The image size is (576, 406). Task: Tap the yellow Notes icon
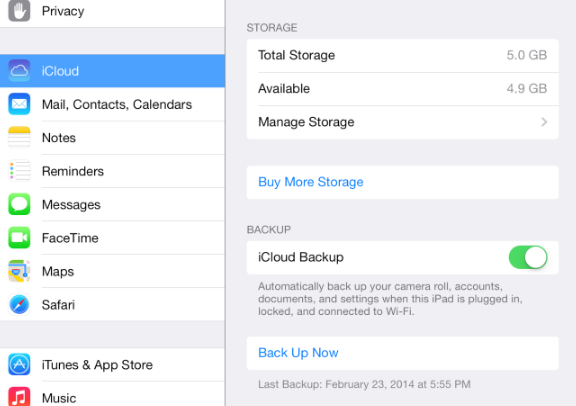[x=19, y=137]
